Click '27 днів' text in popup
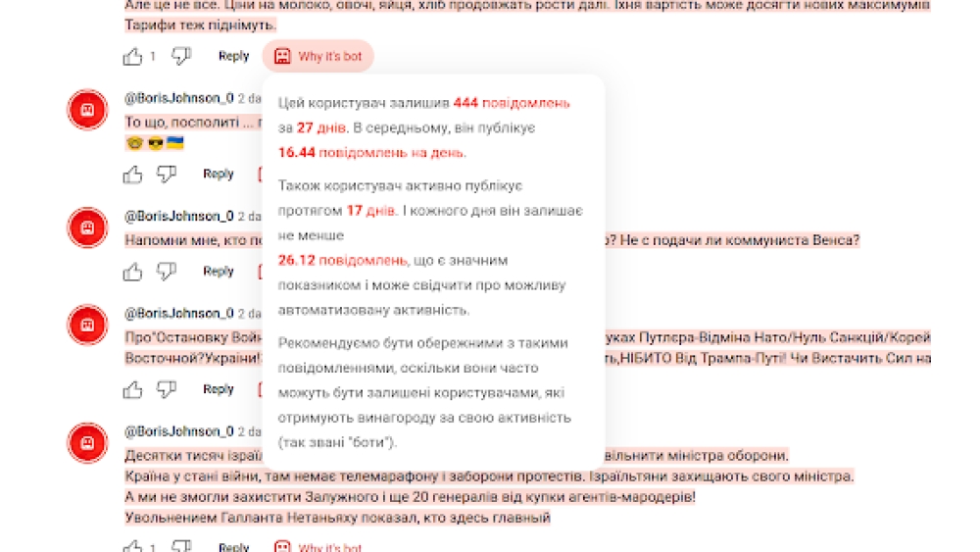 [321, 127]
